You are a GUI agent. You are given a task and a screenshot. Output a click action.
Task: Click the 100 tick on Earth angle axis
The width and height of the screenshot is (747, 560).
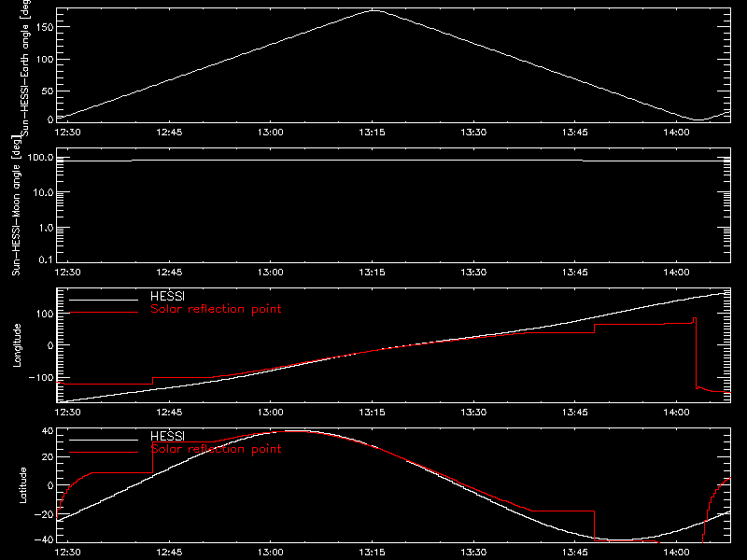pos(45,59)
